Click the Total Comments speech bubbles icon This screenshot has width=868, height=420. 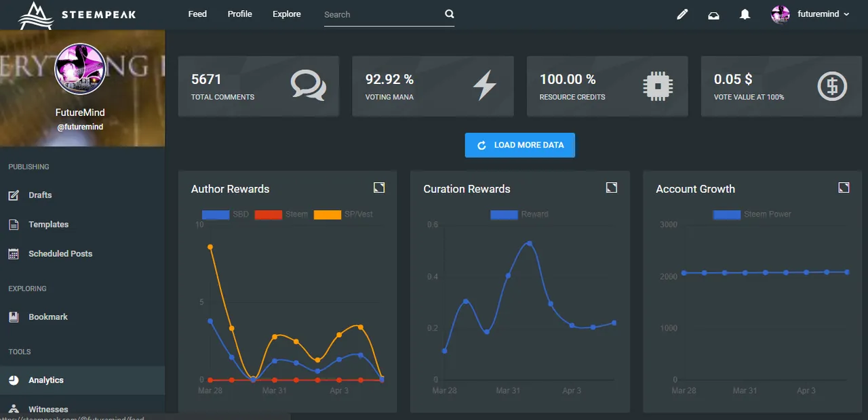click(x=308, y=86)
